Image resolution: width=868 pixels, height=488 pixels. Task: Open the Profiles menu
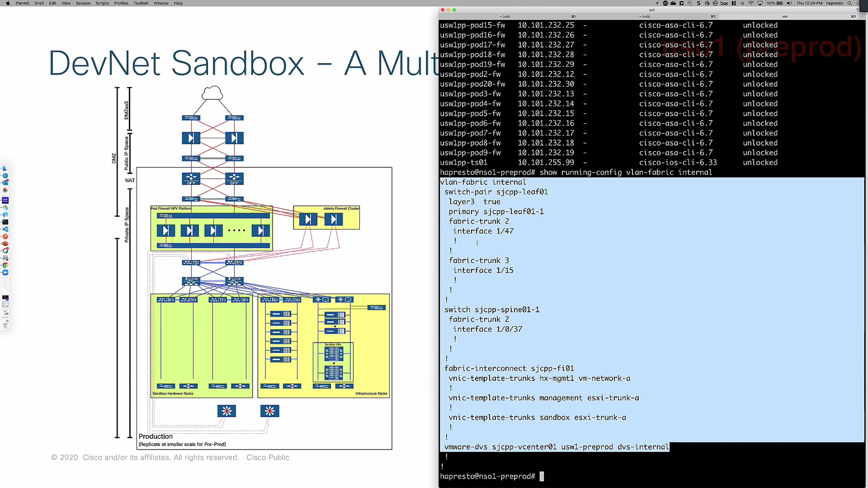(x=121, y=3)
